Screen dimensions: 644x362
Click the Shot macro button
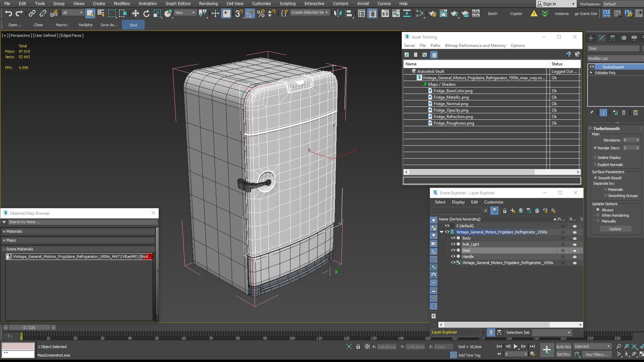click(x=133, y=25)
